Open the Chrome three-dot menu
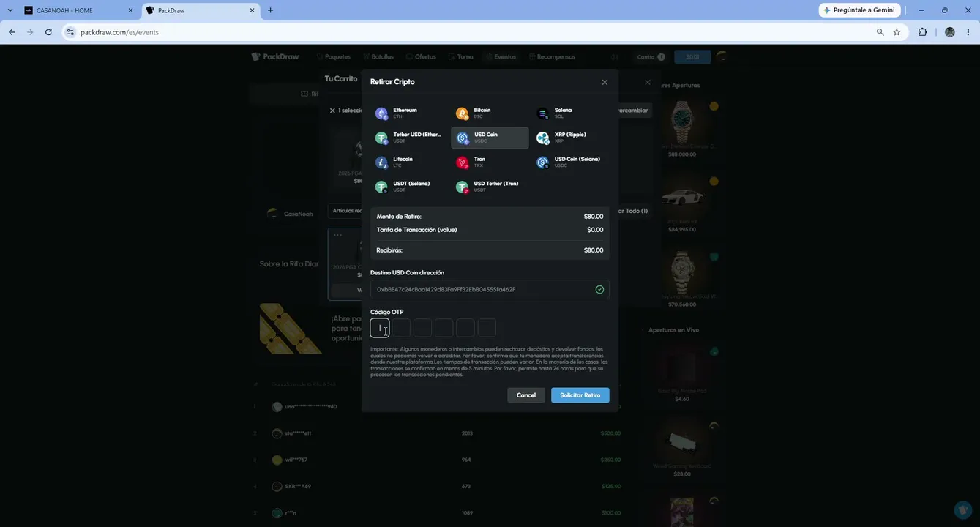Viewport: 980px width, 527px height. point(968,32)
